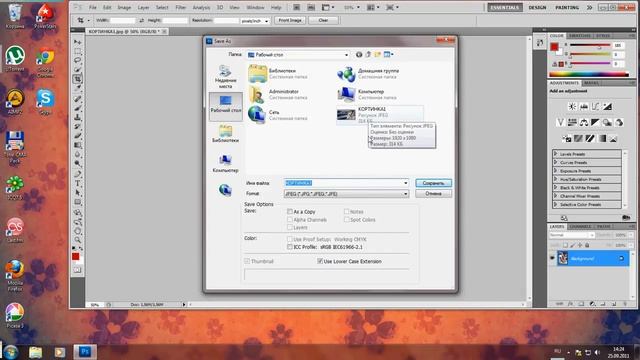The image size is (640, 360).
Task: Click the R slider in Color panel
Action: tap(590, 45)
